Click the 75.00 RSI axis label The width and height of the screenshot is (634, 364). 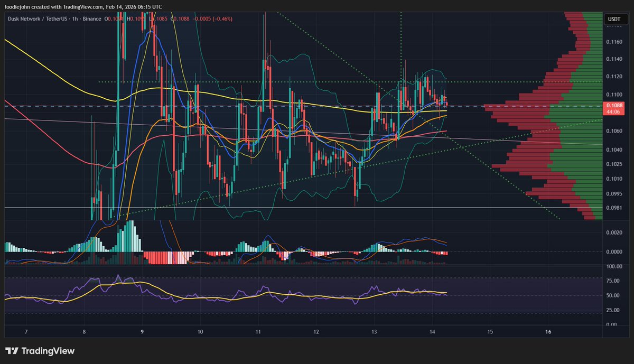[x=614, y=282]
